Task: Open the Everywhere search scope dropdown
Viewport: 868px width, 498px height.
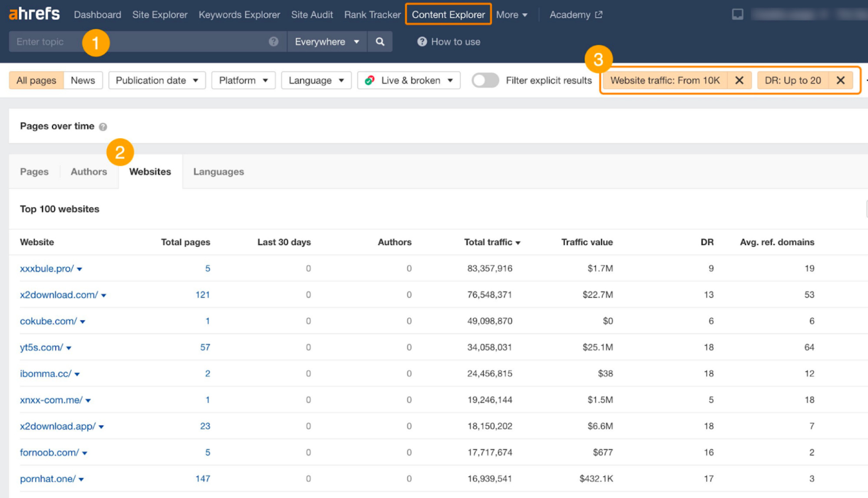Action: click(x=326, y=41)
